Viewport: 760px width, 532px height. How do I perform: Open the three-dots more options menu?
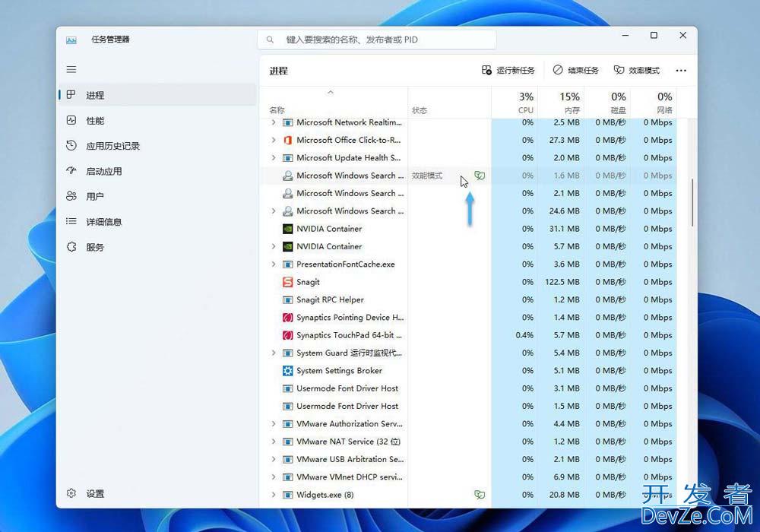point(680,71)
